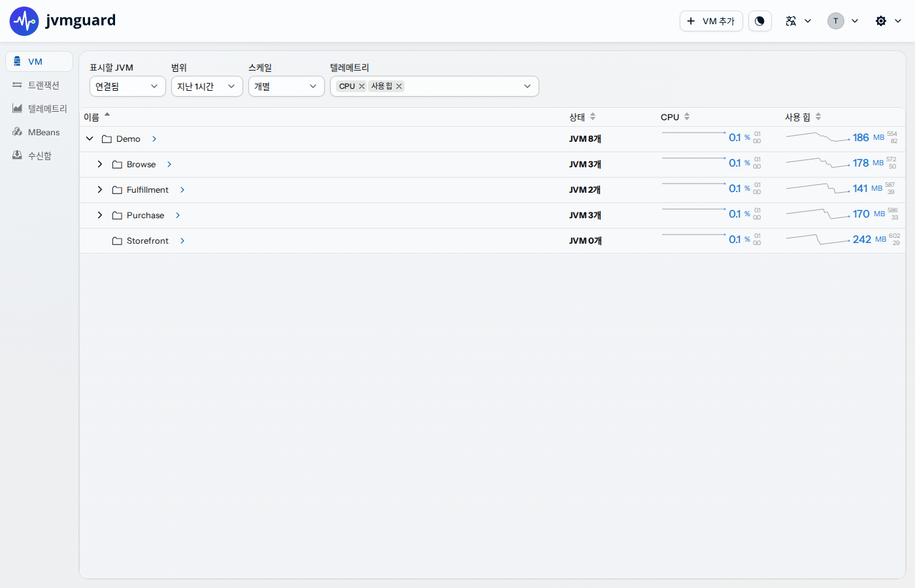
Task: Click the Purchase folder name
Action: (145, 216)
